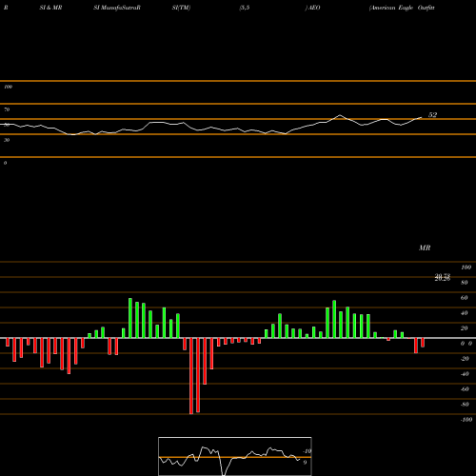
Task: Click the MR axis label -100
Action: click(466, 420)
